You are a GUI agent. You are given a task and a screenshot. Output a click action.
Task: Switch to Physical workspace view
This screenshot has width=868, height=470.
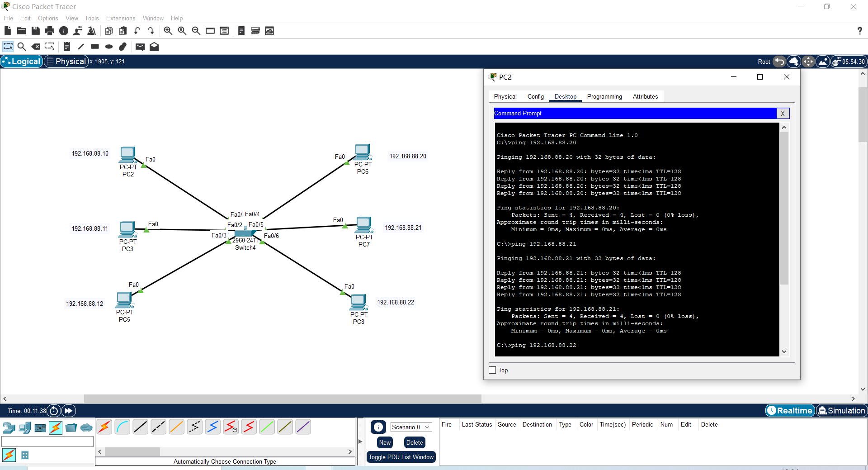click(x=66, y=62)
